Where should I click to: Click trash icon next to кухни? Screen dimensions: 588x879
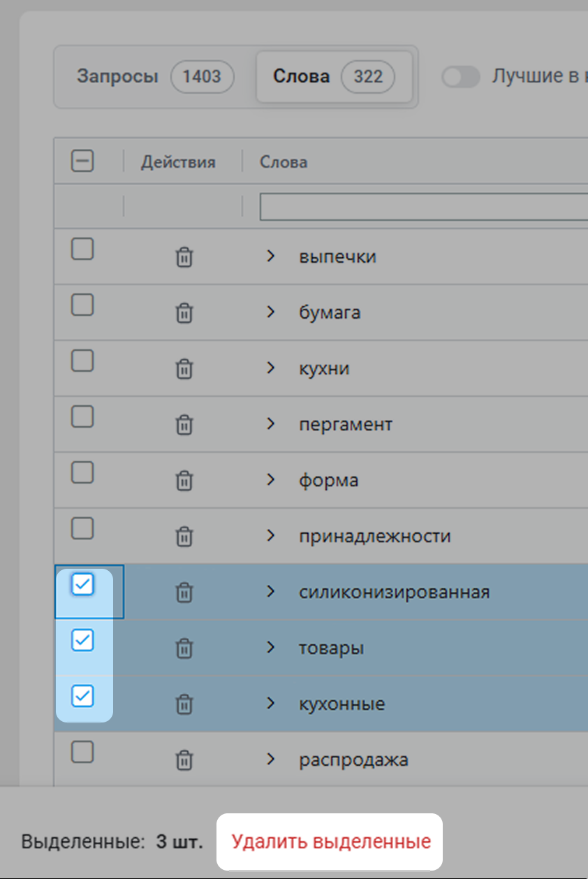click(184, 369)
